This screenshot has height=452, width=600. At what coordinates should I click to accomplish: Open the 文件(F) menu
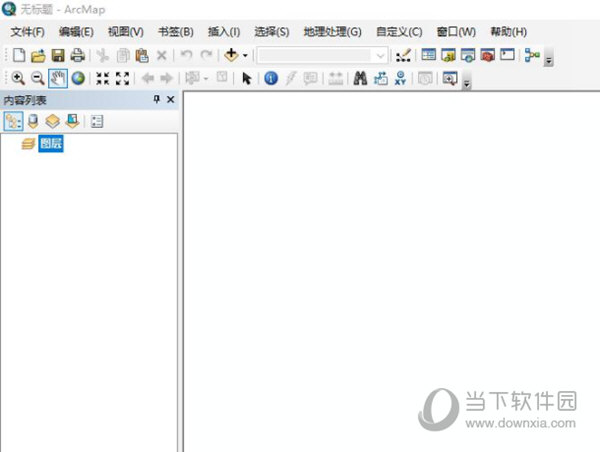pos(28,32)
